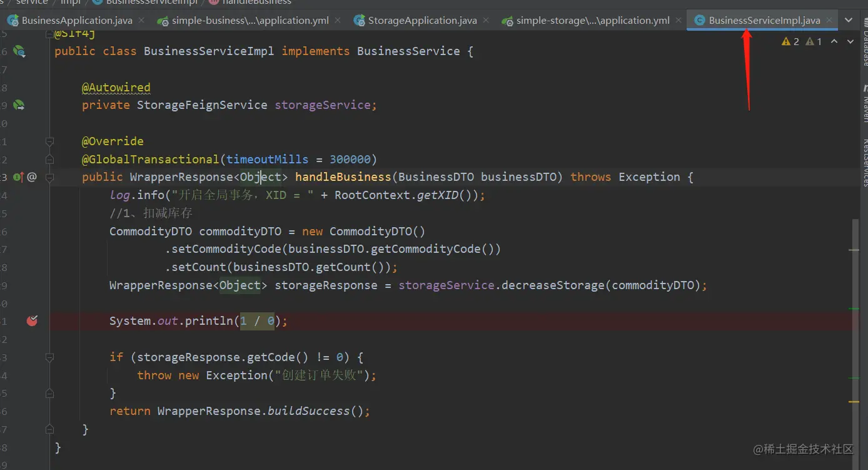Screen dimensions: 868x470
Task: Toggle the breakpoint on the println line
Action: [32, 321]
